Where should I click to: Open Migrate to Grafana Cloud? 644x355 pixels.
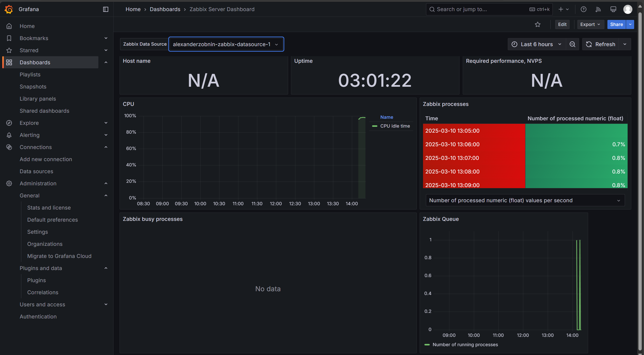59,256
